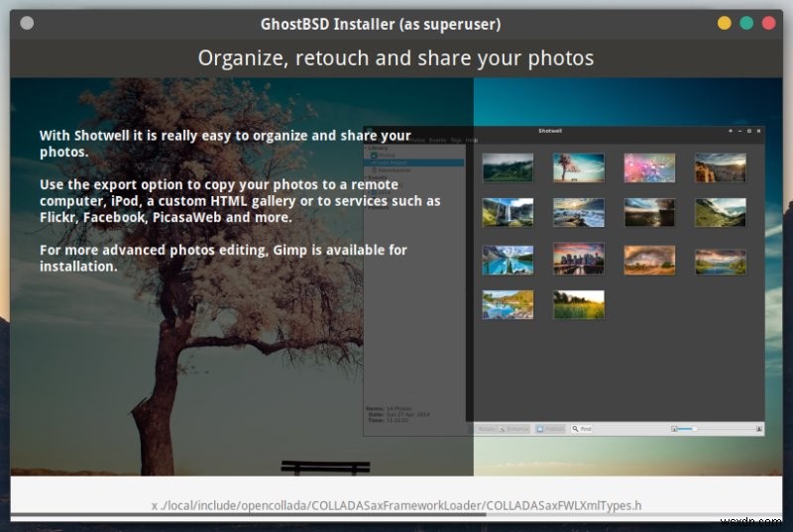Click the green maximize button of GhostBSD Installer

click(746, 23)
